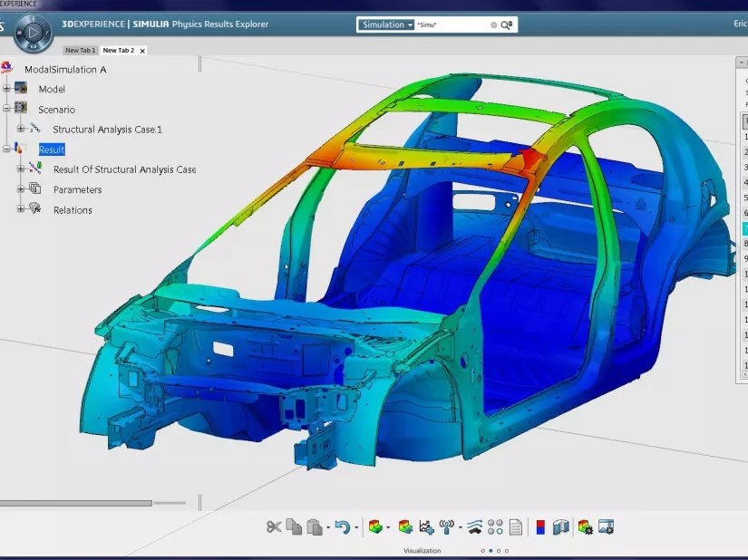Click the search magnifier icon
This screenshot has height=560, width=748.
506,24
